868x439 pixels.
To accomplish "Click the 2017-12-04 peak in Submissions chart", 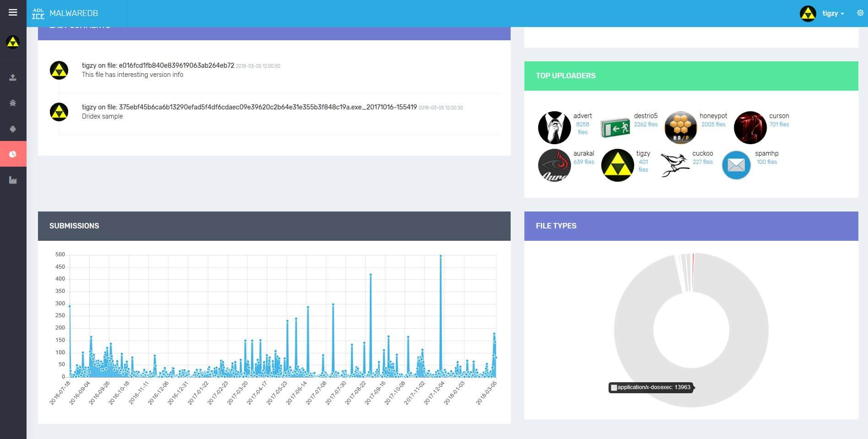I will point(441,256).
